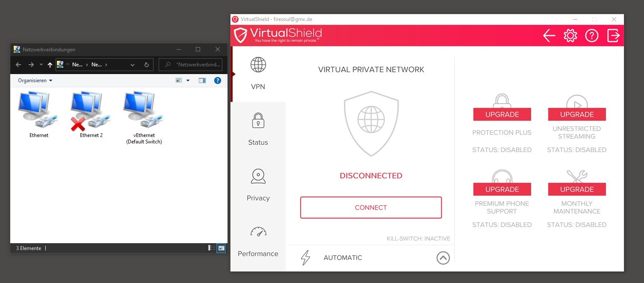Open VirtualShield settings gear

tap(570, 36)
